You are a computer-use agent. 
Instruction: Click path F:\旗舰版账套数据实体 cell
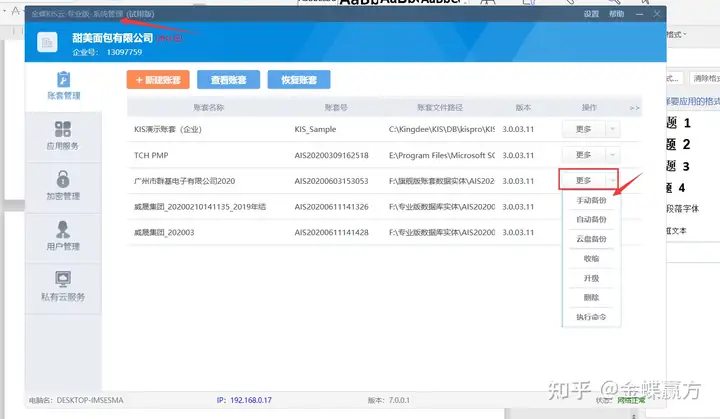pyautogui.click(x=442, y=181)
